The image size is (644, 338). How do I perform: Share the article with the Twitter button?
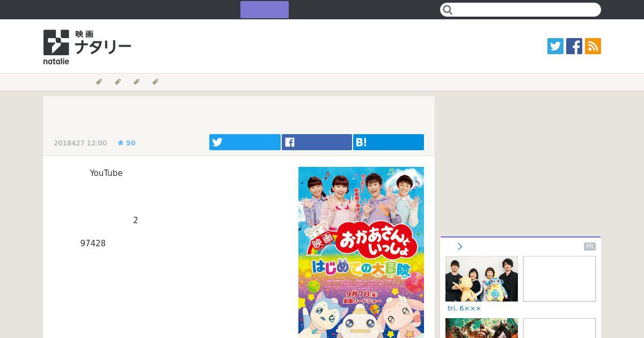pyautogui.click(x=245, y=142)
